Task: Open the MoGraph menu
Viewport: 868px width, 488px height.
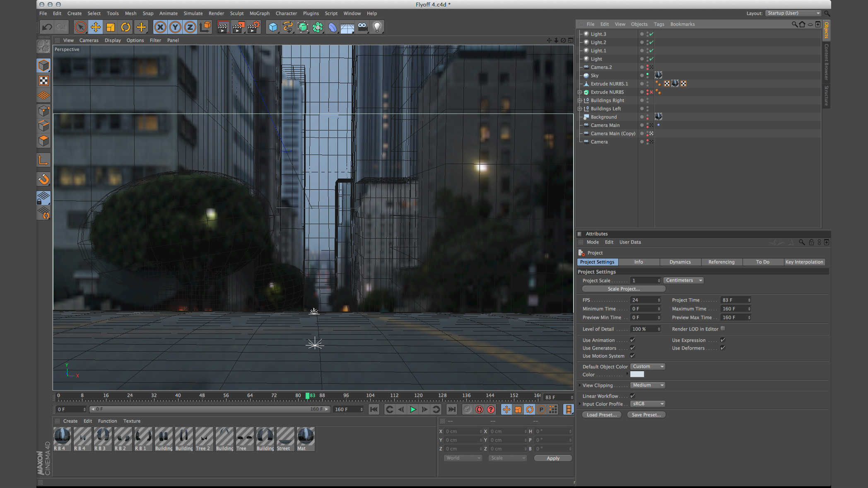Action: pos(259,13)
